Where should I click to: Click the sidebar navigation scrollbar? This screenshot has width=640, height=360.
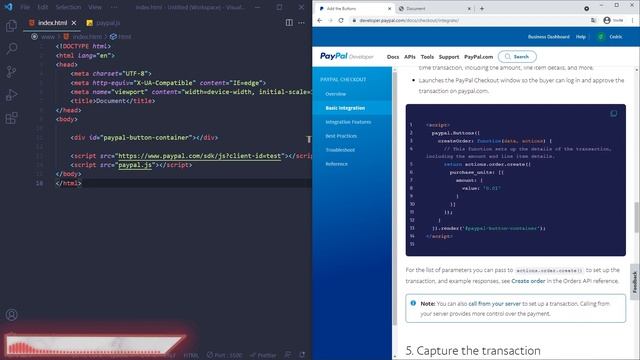coord(395,199)
